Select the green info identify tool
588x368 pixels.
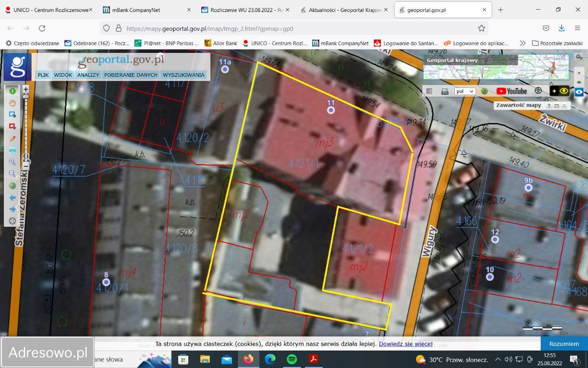point(12,91)
